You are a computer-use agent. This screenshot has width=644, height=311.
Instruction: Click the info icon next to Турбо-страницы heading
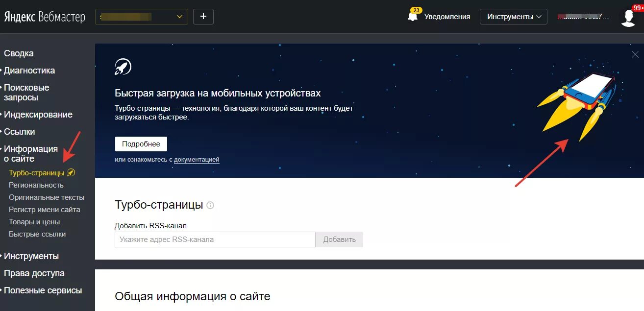[210, 205]
